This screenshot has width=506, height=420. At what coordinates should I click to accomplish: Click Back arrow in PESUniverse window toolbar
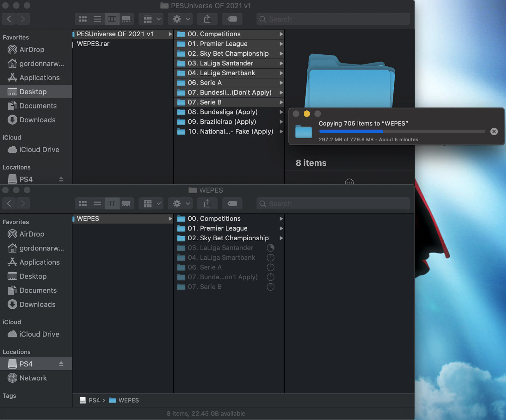coord(9,19)
